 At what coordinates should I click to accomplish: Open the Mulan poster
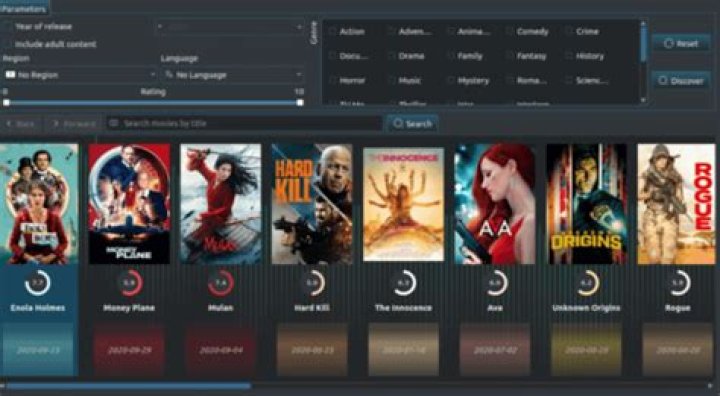pos(220,204)
